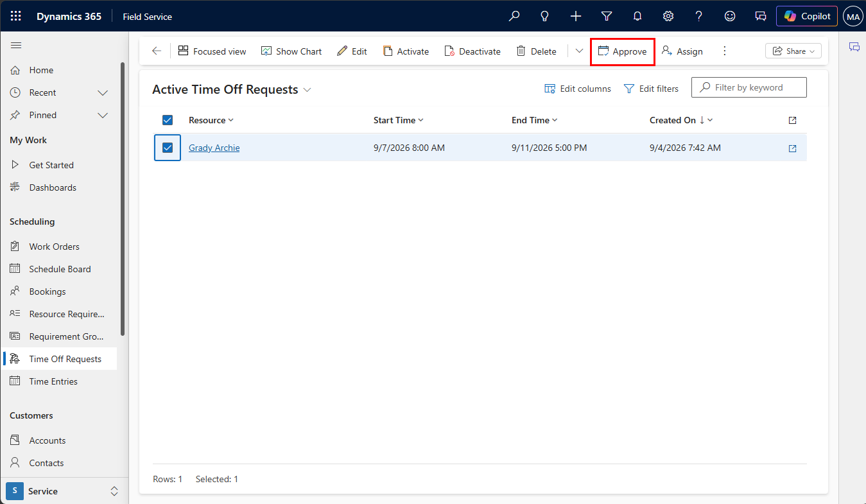This screenshot has width=866, height=504.
Task: Open Grady Archie row in new window icon
Action: pos(792,148)
